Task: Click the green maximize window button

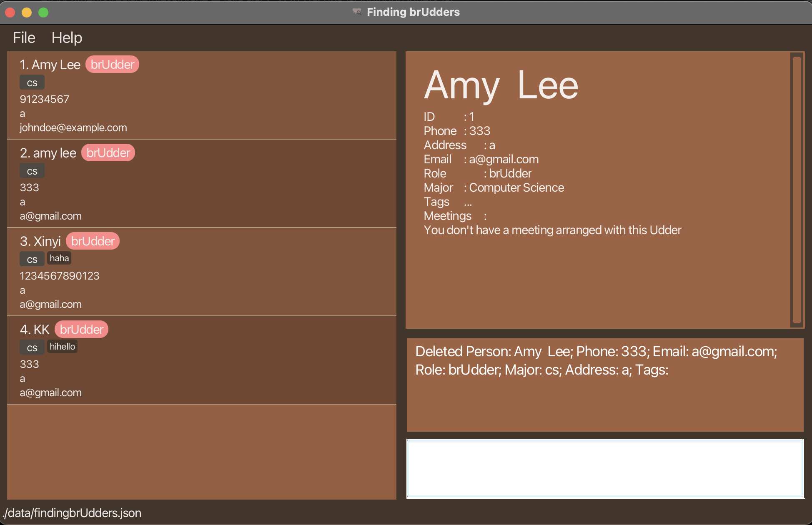Action: pos(43,12)
